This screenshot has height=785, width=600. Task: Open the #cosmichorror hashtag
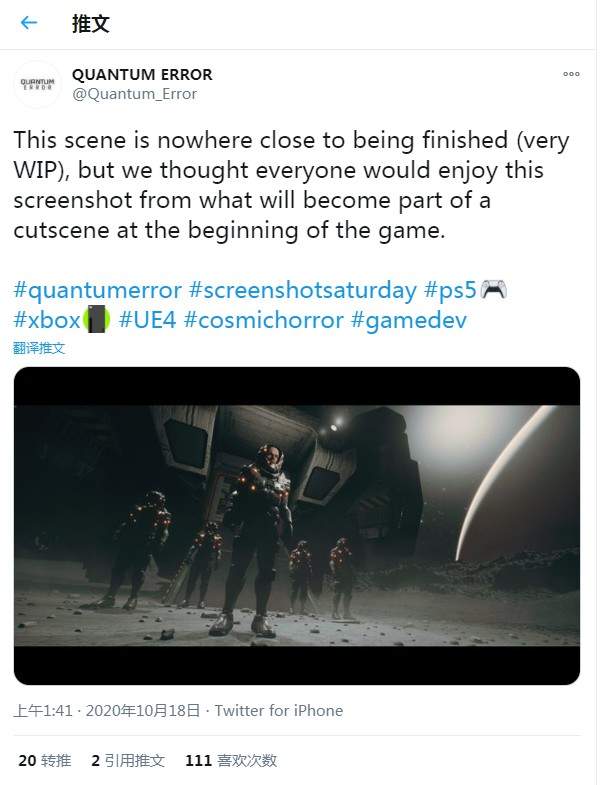point(263,320)
